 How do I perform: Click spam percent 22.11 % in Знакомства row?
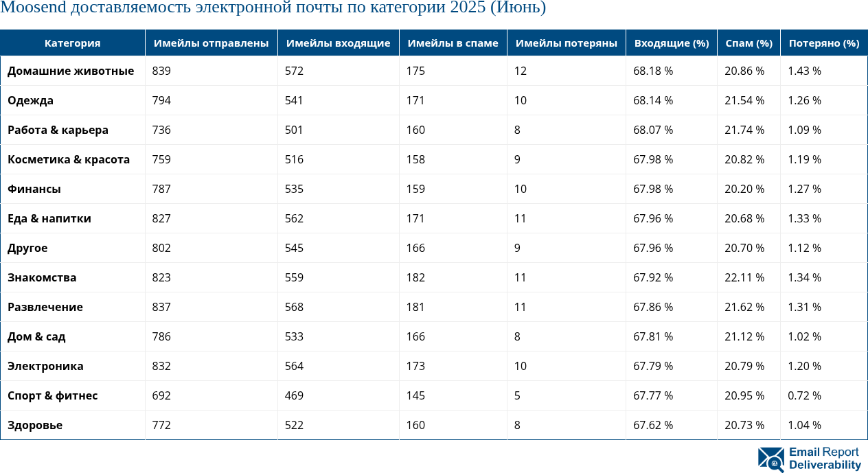[744, 277]
